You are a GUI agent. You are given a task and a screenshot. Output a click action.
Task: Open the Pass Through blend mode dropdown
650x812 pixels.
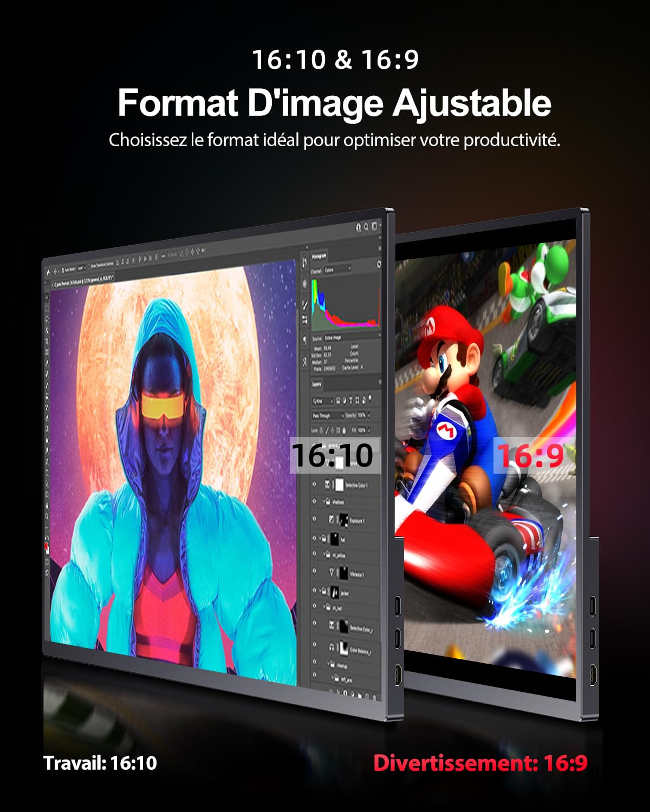tap(328, 415)
